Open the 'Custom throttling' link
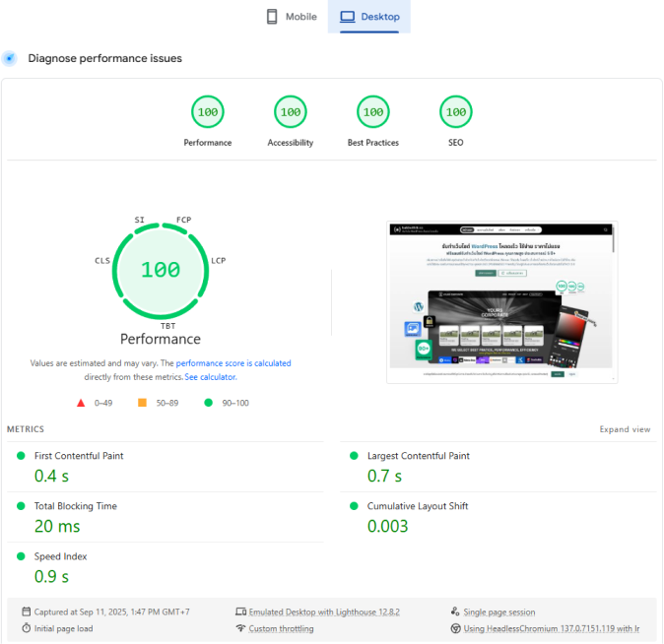 coord(281,628)
